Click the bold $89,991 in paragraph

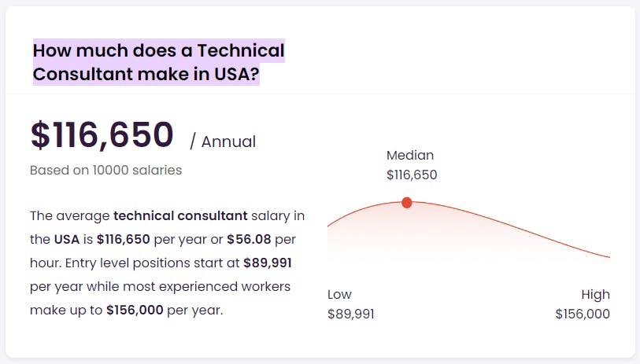point(268,263)
